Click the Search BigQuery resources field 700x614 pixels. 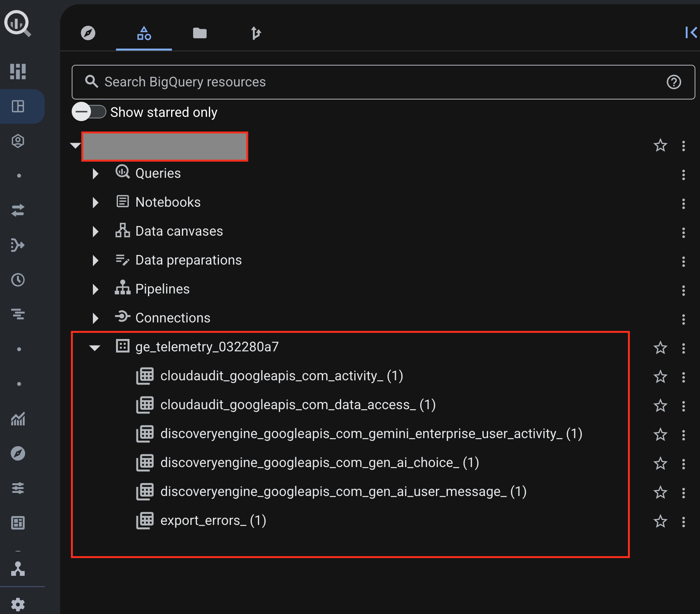pyautogui.click(x=383, y=82)
